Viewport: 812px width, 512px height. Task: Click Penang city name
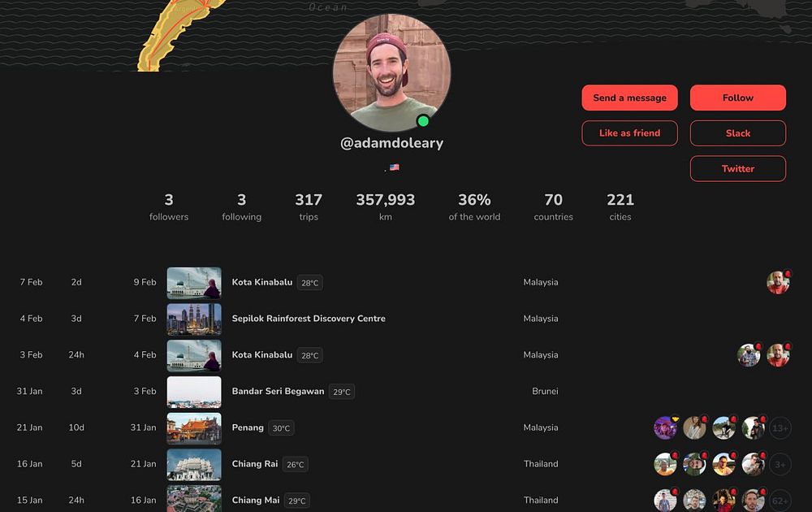248,427
